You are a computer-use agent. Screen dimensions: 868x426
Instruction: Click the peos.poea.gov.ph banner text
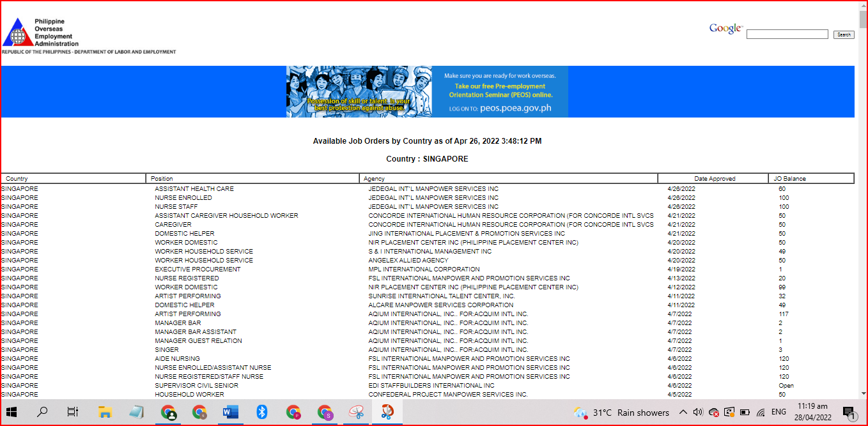(515, 108)
